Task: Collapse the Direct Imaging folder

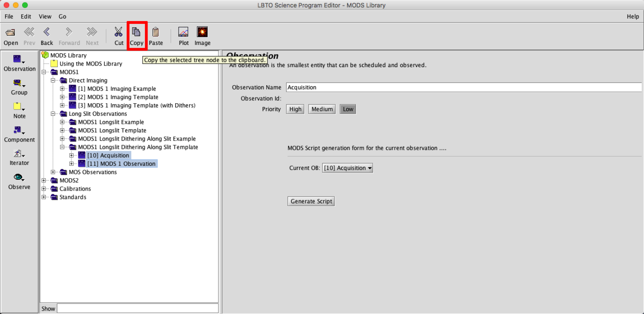Action: [x=53, y=80]
